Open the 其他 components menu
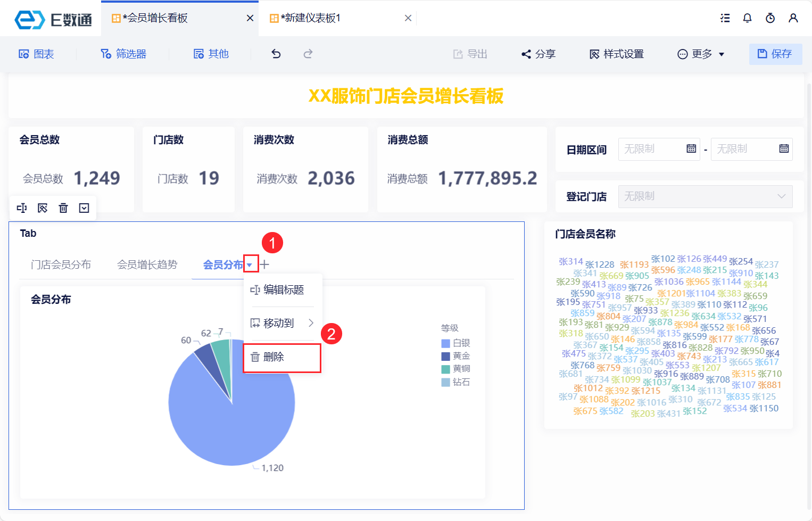 pyautogui.click(x=211, y=54)
